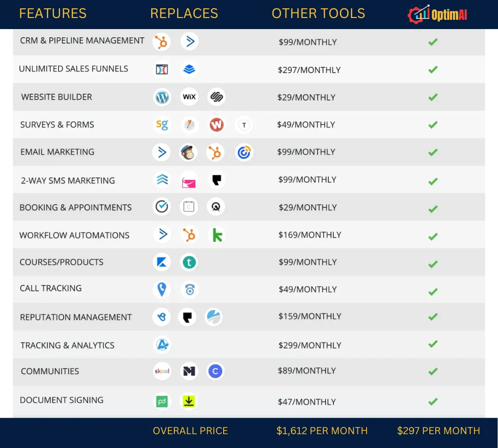Screen dimensions: 498x448
Task: Click Kajabi icon in Courses/Products row
Action: (162, 262)
